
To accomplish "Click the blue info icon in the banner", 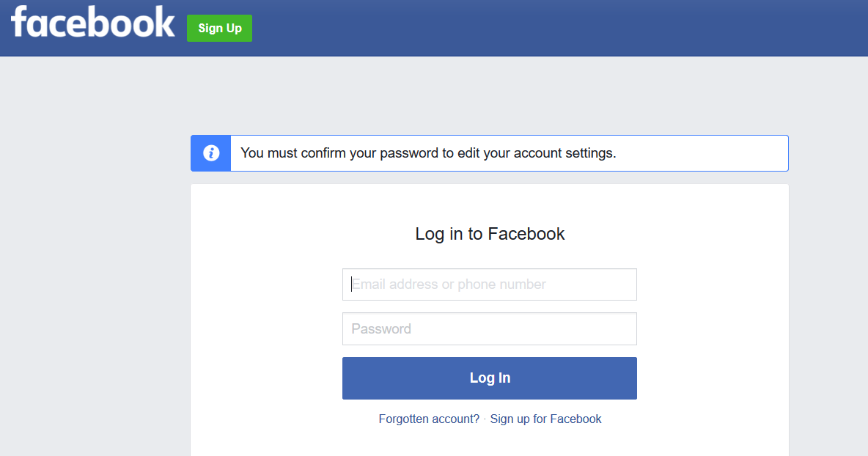I will click(x=211, y=153).
